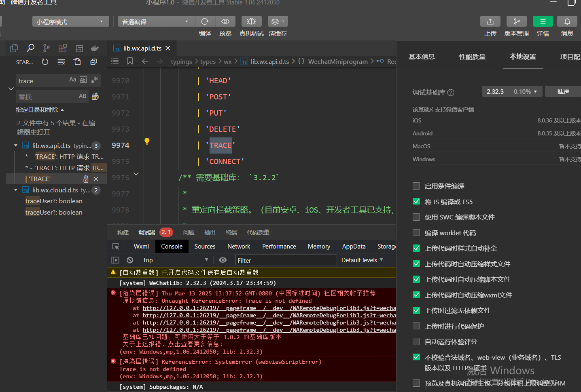Viewport: 581px width, 392px height.
Task: Click the 推送 push button
Action: point(563,91)
